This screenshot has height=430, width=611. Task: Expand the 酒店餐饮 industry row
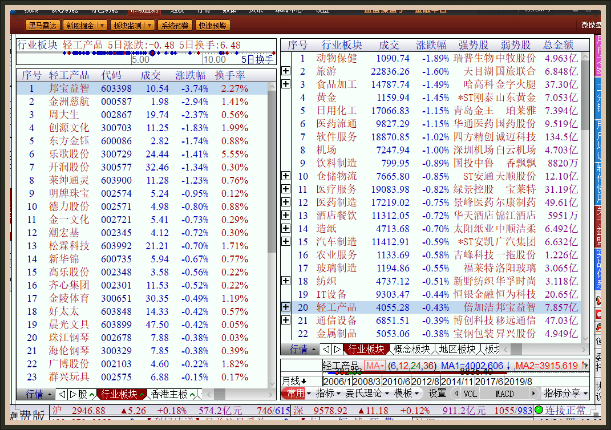(286, 215)
